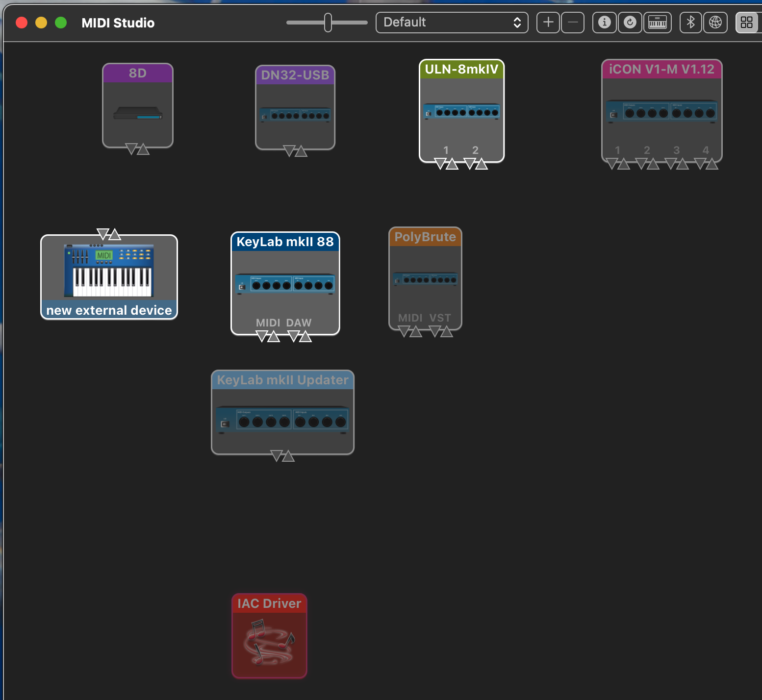Viewport: 762px width, 700px height.
Task: Click the new external device name label
Action: click(109, 310)
